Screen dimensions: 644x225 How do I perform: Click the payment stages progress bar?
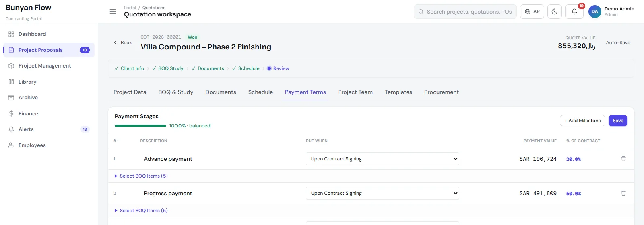pyautogui.click(x=140, y=126)
